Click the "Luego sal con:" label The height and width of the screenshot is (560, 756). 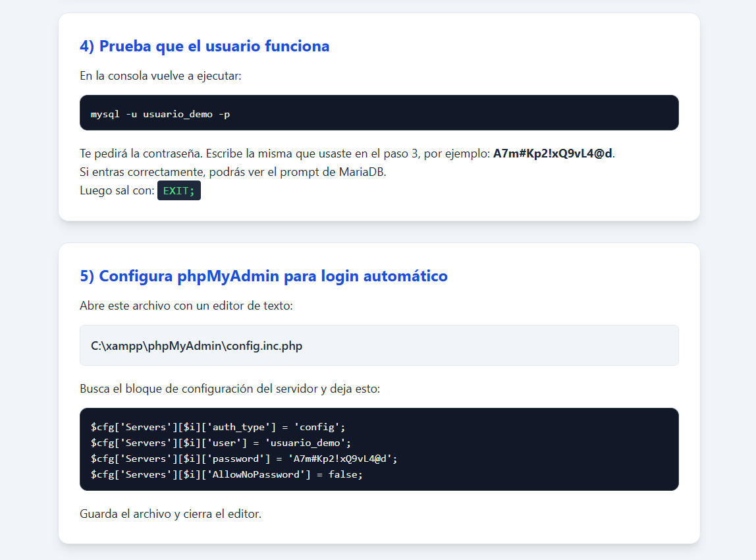pos(117,190)
